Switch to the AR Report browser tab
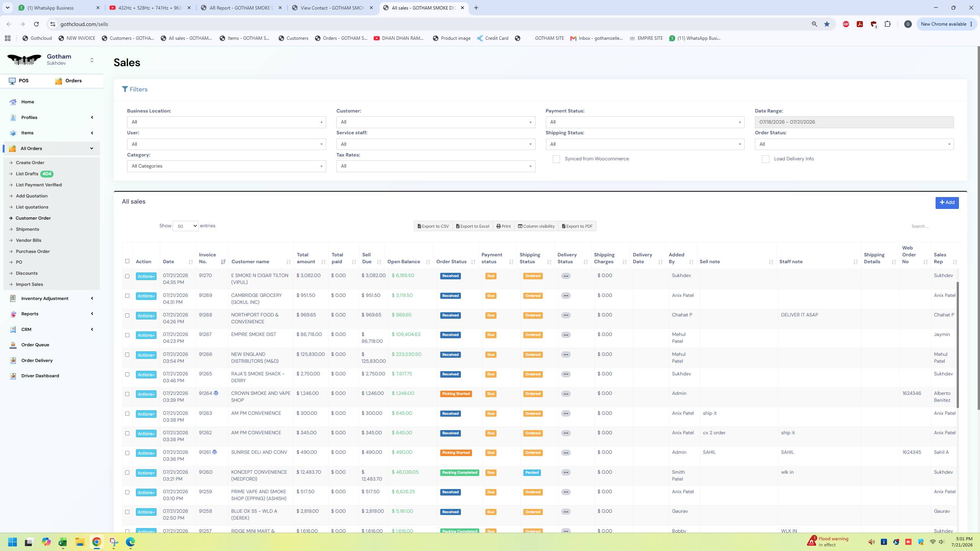The image size is (980, 551). [x=241, y=8]
